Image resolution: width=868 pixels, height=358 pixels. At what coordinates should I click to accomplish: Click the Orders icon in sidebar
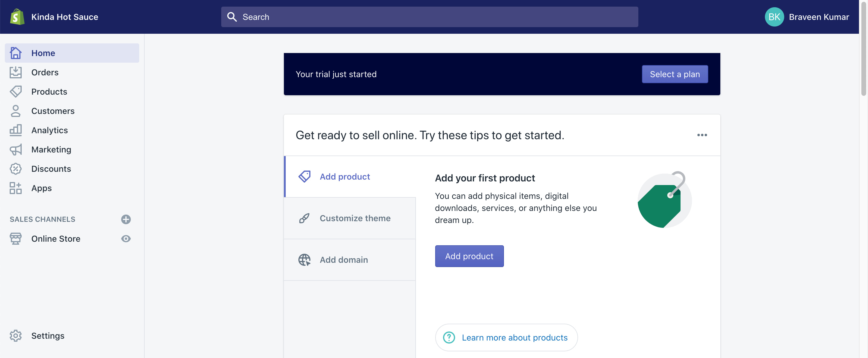(x=15, y=72)
